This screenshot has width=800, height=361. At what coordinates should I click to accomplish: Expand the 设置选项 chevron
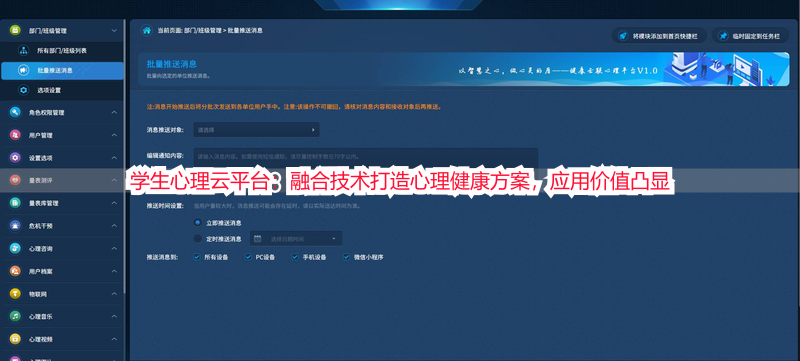coord(114,158)
